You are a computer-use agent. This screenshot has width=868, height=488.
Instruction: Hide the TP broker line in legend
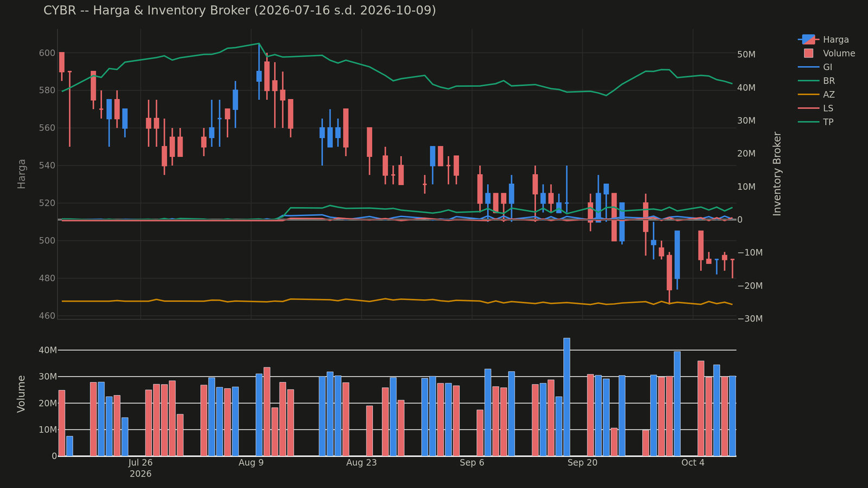[x=815, y=122]
